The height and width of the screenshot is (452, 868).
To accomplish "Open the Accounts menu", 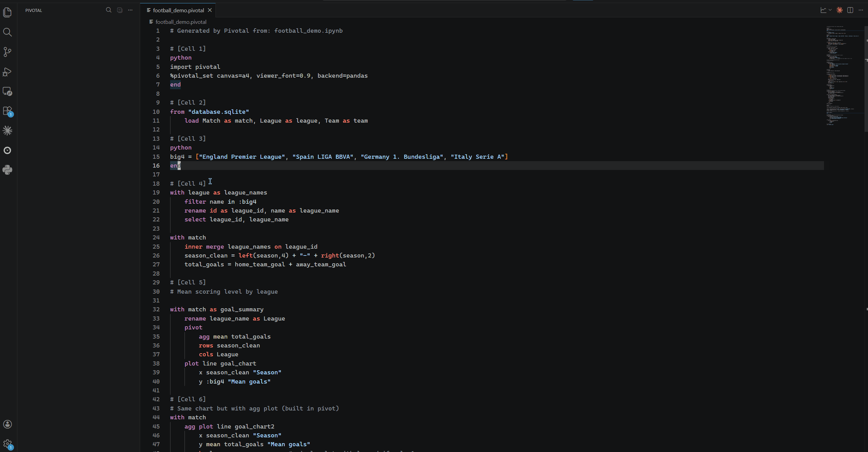I will click(8, 424).
